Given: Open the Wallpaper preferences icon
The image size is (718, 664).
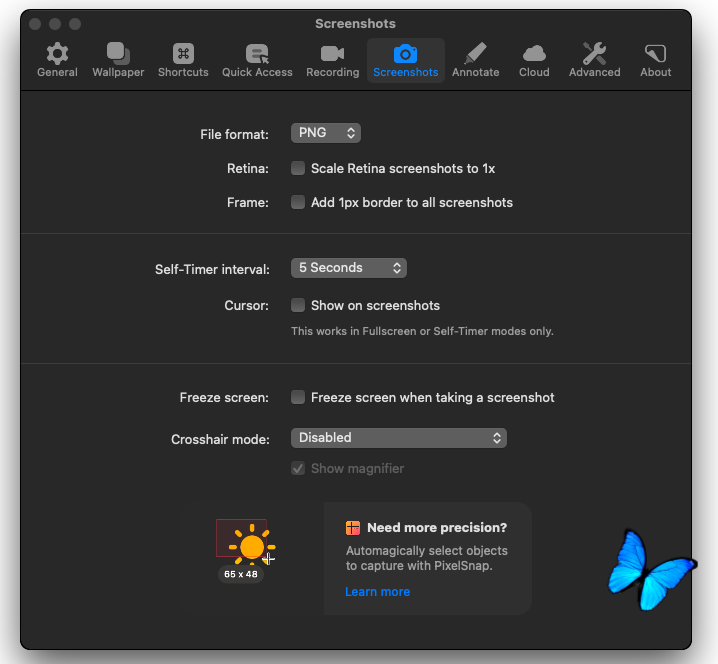Looking at the screenshot, I should pyautogui.click(x=118, y=54).
